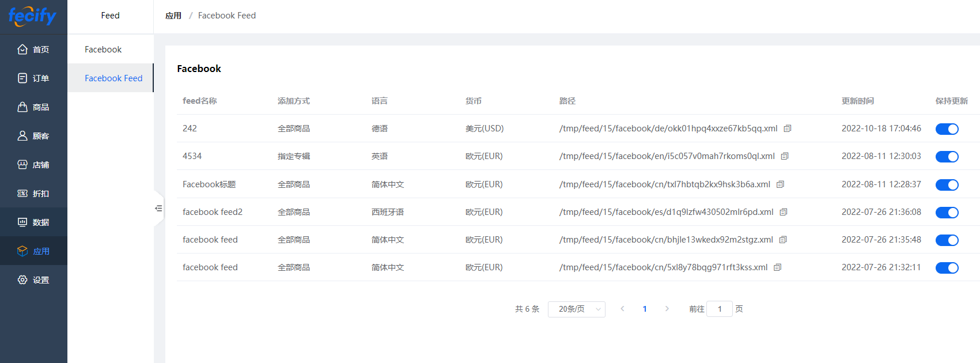Open 首页 in the sidebar
The image size is (980, 363).
click(33, 50)
